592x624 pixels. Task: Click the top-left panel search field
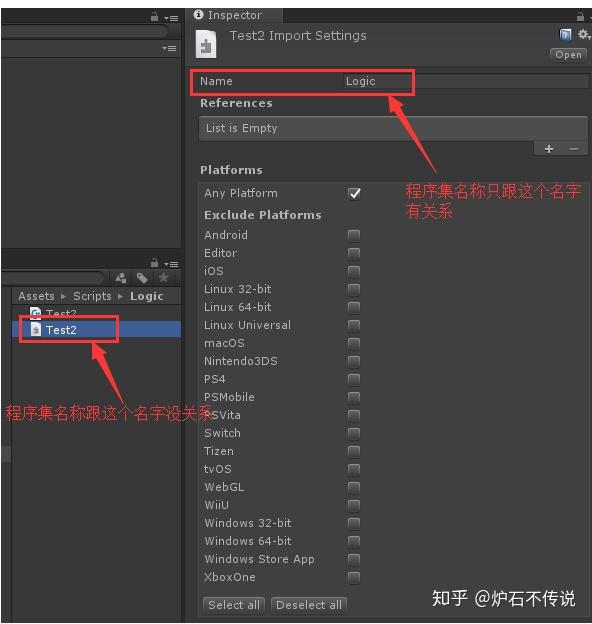coord(84,32)
